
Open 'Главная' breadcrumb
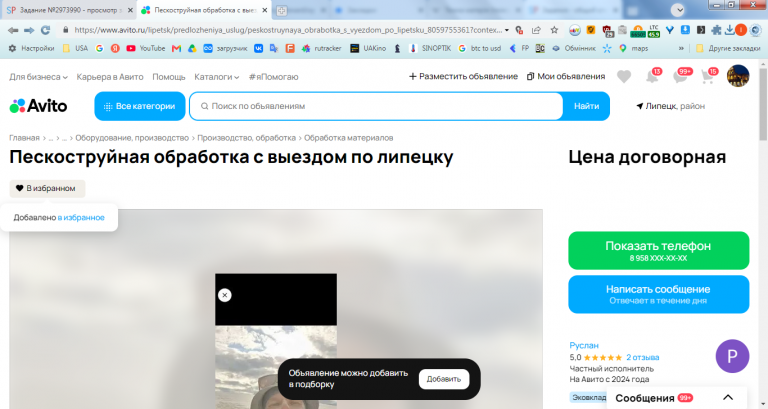point(24,138)
